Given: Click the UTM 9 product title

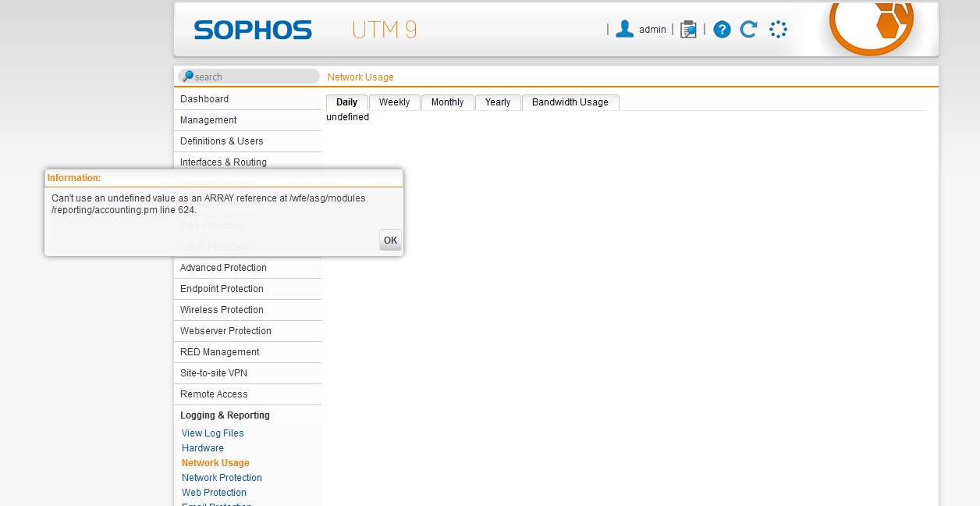Looking at the screenshot, I should pyautogui.click(x=384, y=30).
